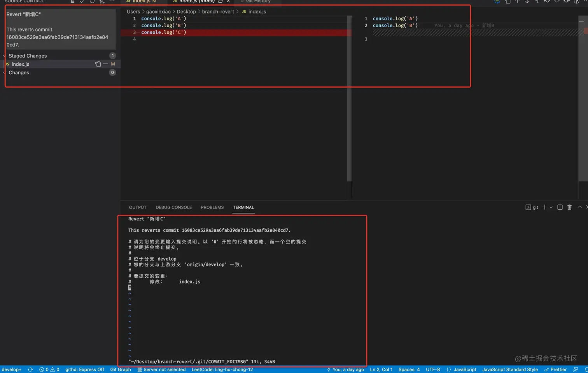
Task: Open Git Graph from status bar
Action: (121, 369)
